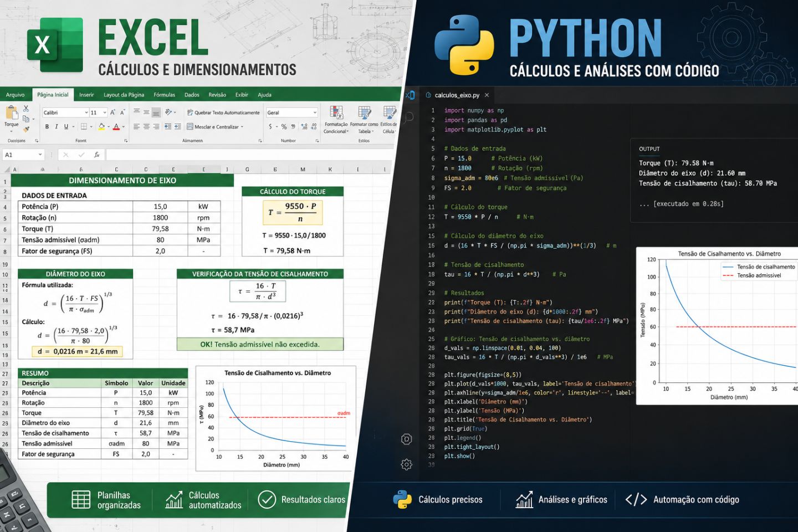The width and height of the screenshot is (798, 532).
Task: Open the Arquivo menu
Action: 15,95
